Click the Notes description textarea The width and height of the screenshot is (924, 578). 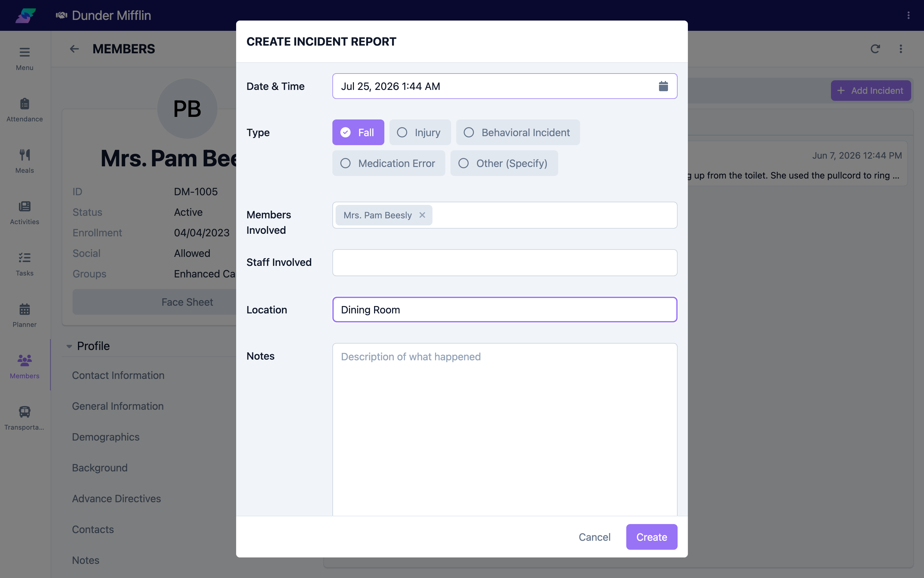[x=505, y=429]
